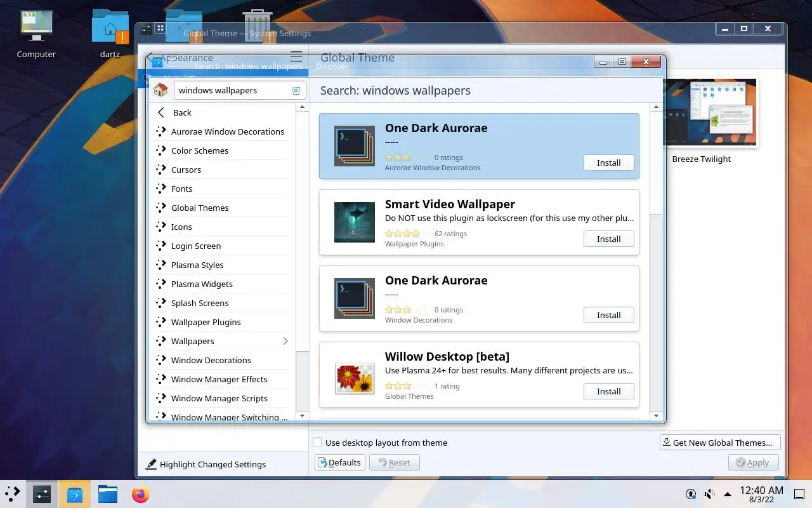Expand the Wallpapers category chevron
Image resolution: width=812 pixels, height=508 pixels.
285,341
